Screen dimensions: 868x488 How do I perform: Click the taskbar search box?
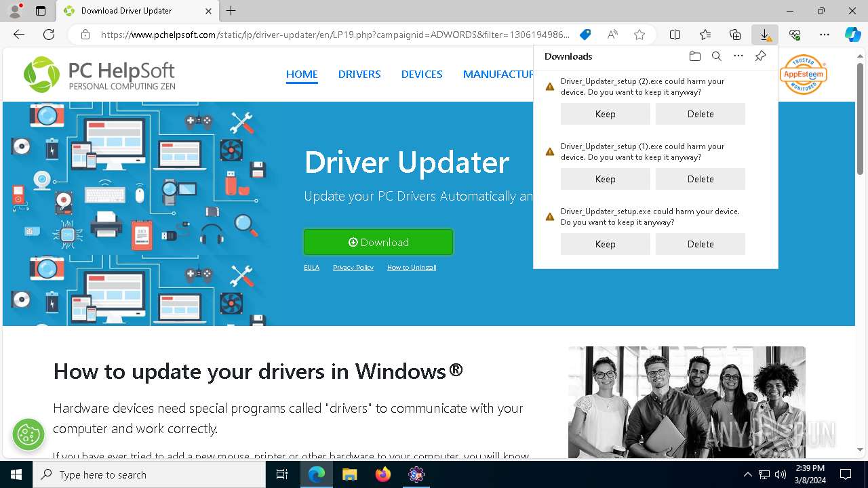click(x=149, y=474)
